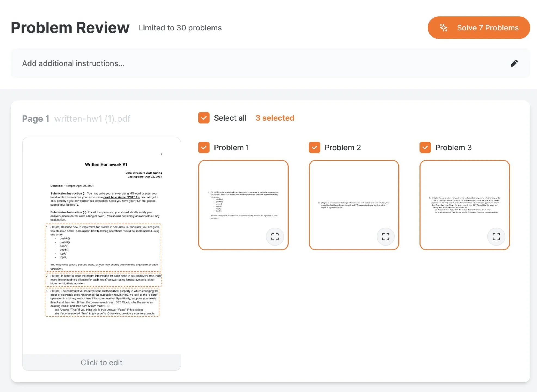This screenshot has width=537, height=392.
Task: Deselect the Problem 1 checkbox
Action: coord(204,147)
